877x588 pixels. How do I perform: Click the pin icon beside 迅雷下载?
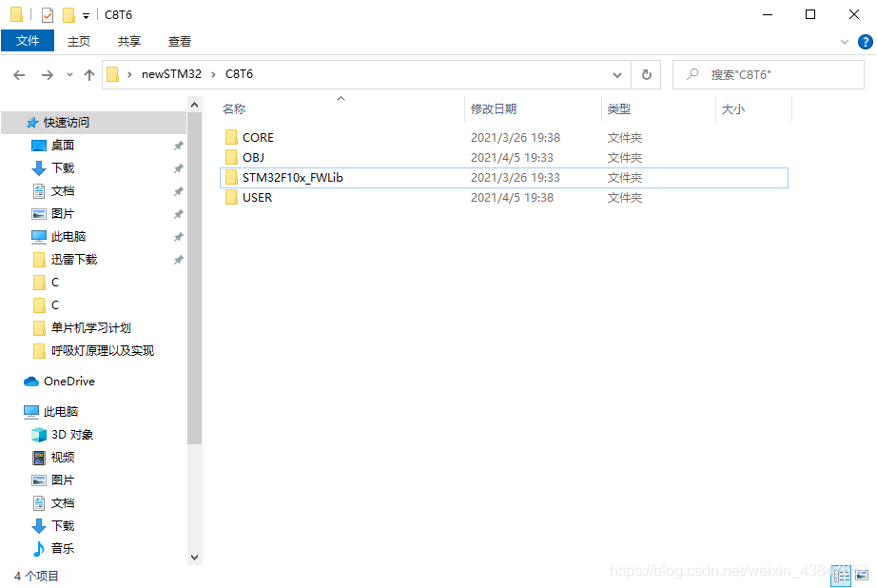[179, 260]
